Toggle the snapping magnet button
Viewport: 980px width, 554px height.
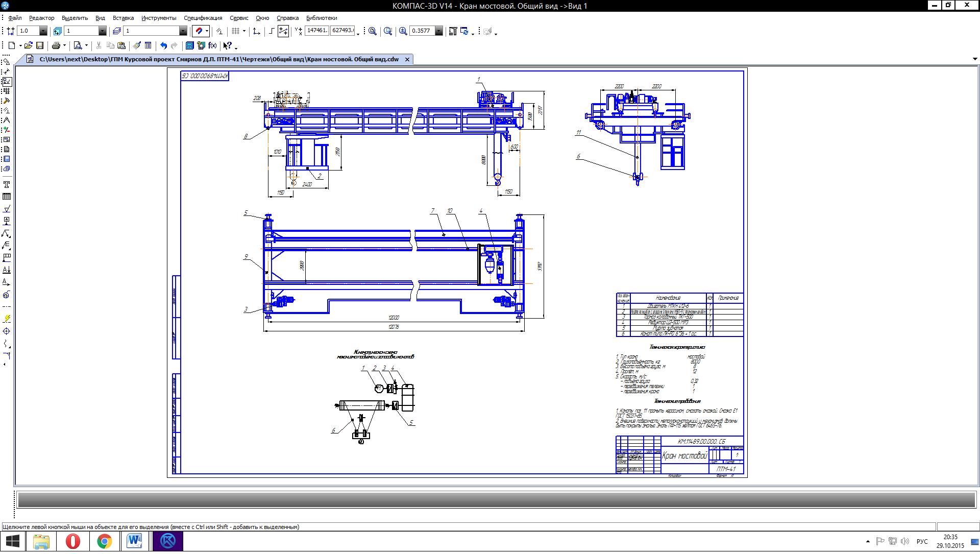tap(199, 31)
